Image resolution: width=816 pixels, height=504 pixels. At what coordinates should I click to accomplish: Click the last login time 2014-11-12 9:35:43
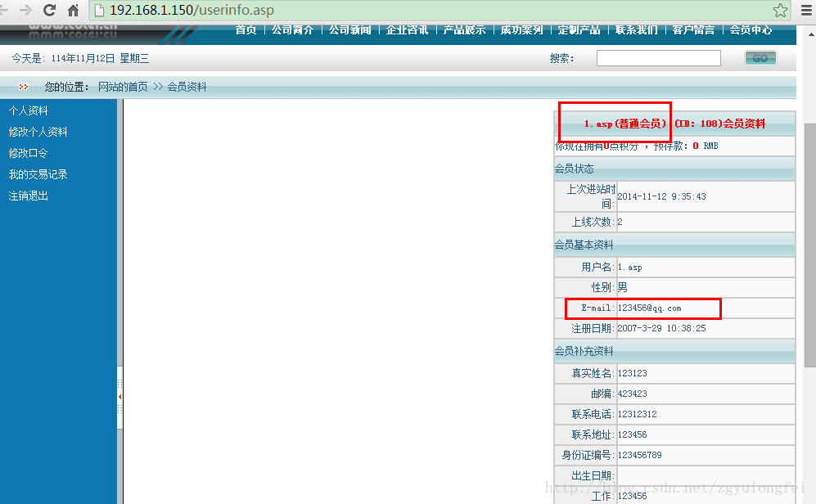(661, 196)
